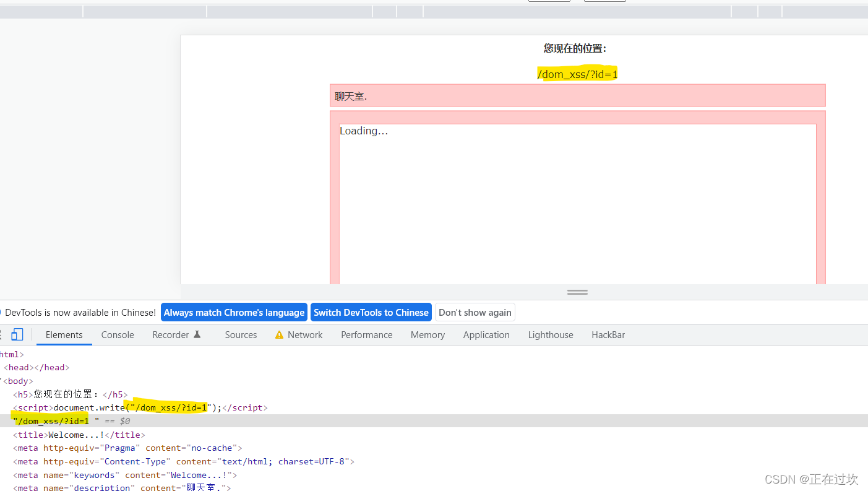Viewport: 868px width, 491px height.
Task: Click the 您现在的位置 heading on the page
Action: pyautogui.click(x=575, y=48)
